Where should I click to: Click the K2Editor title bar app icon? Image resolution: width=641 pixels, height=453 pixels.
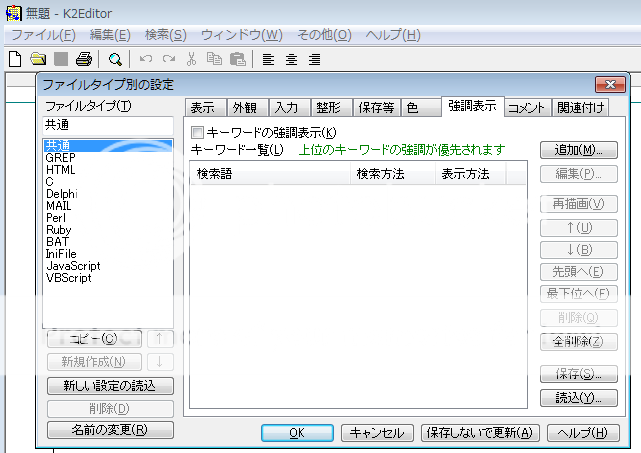point(13,13)
